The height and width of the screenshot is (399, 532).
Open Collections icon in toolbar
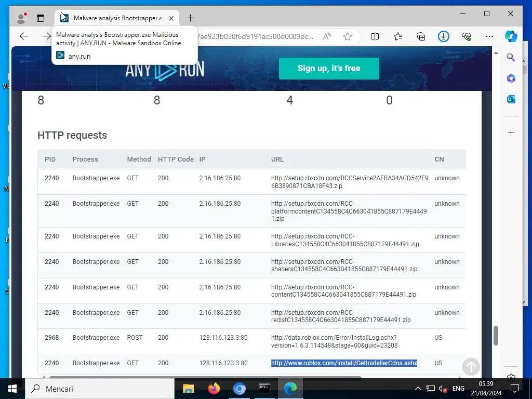point(421,36)
